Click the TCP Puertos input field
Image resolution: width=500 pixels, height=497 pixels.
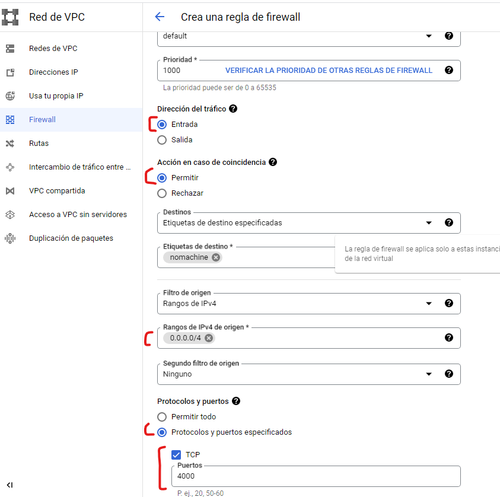[316, 476]
